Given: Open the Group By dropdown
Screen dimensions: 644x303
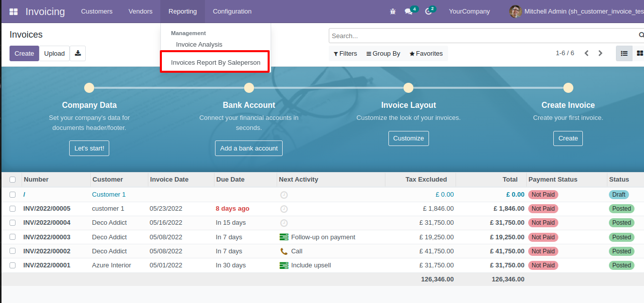Looking at the screenshot, I should point(383,54).
